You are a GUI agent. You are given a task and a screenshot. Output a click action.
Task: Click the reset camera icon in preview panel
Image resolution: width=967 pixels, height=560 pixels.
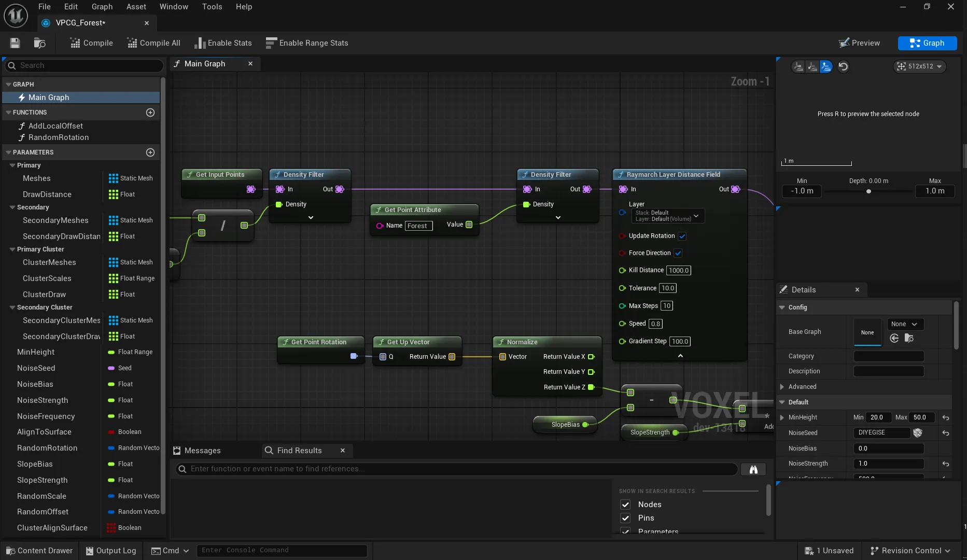(x=843, y=66)
